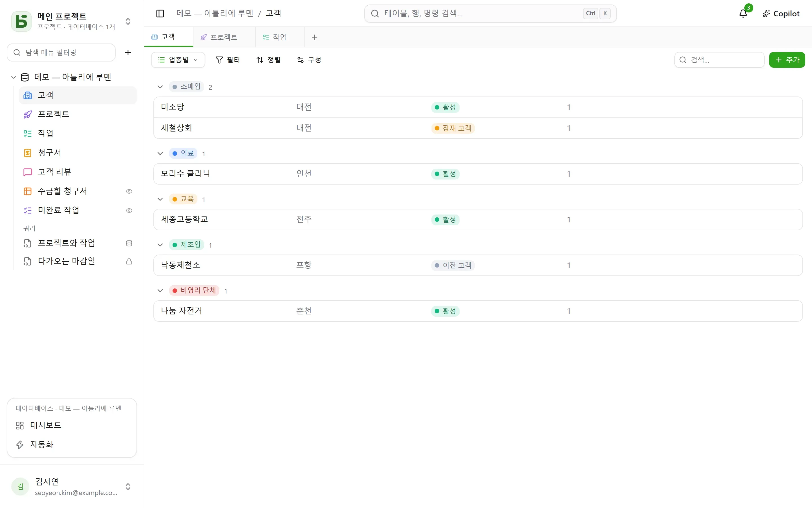Click the main project logo
This screenshot has width=812, height=508.
tap(21, 21)
